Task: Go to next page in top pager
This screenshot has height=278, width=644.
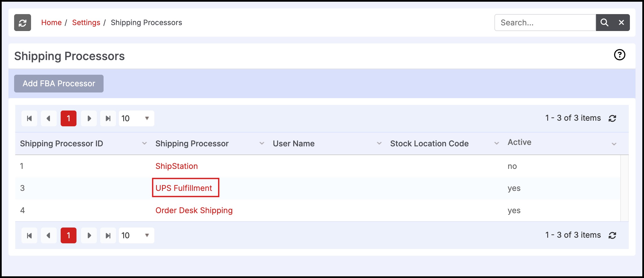Action: [x=89, y=118]
